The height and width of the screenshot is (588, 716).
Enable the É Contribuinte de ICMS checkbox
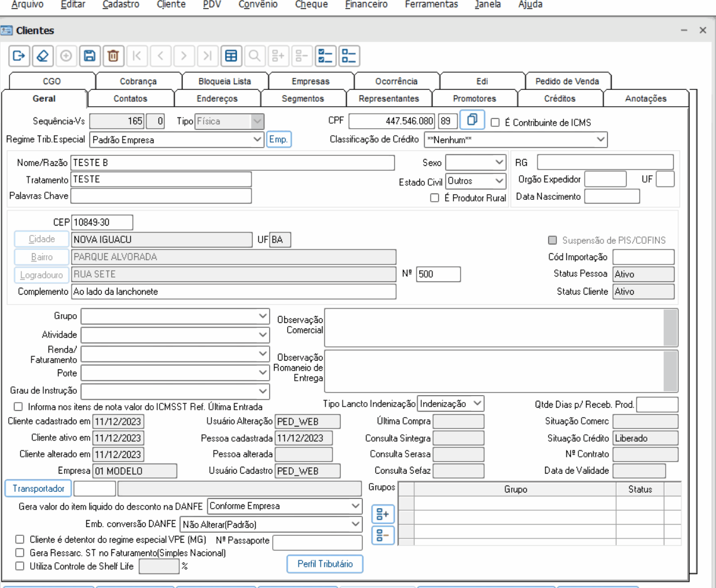495,123
